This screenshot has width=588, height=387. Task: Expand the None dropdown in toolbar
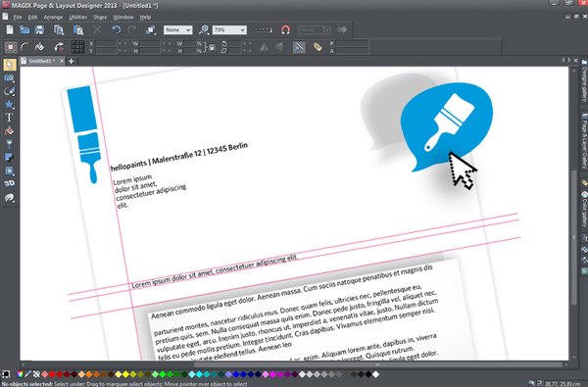tap(178, 29)
